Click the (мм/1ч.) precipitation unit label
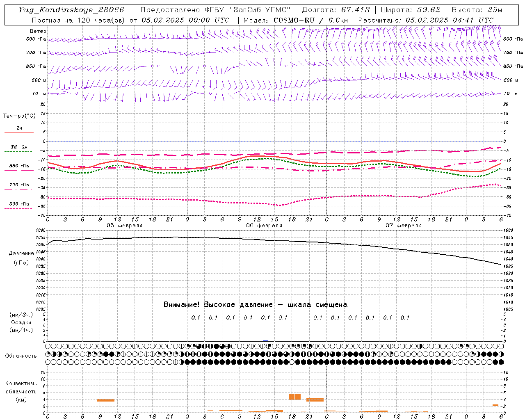The image size is (525, 420). coord(21,330)
